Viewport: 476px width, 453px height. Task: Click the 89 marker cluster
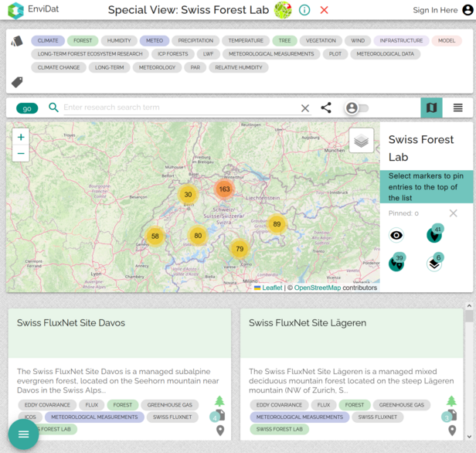click(277, 224)
